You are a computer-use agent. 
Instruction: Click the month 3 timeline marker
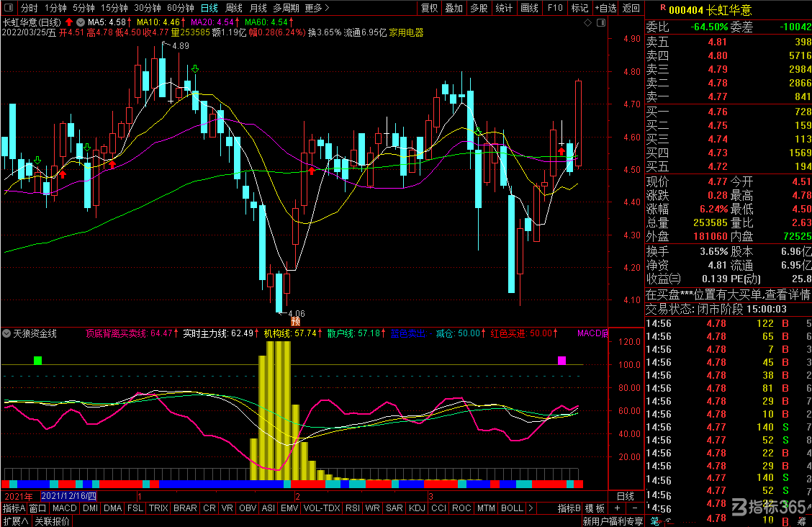click(430, 496)
